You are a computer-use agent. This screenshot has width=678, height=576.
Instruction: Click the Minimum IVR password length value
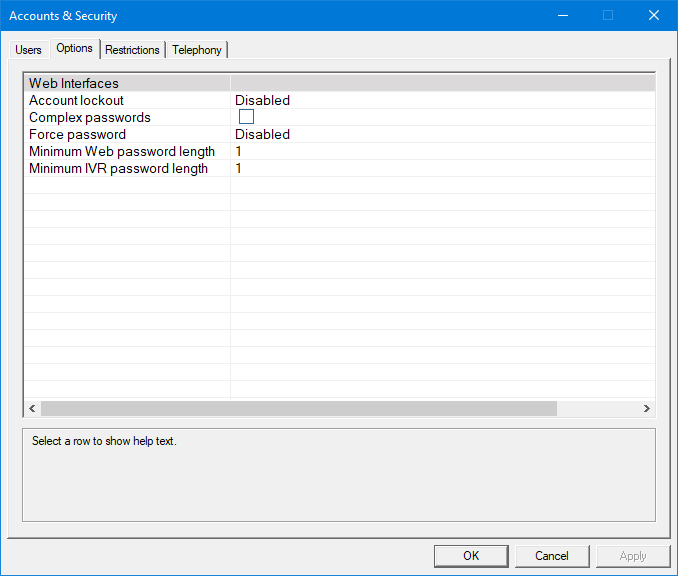(x=239, y=169)
